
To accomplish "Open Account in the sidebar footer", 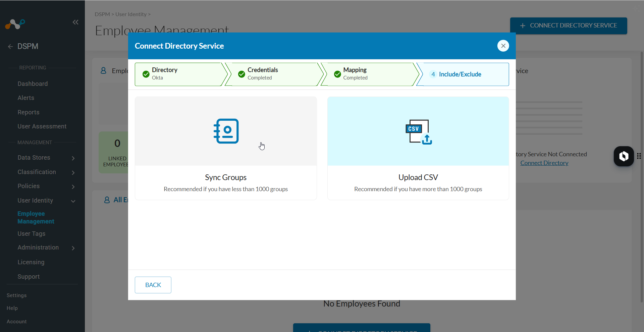I will (x=16, y=322).
